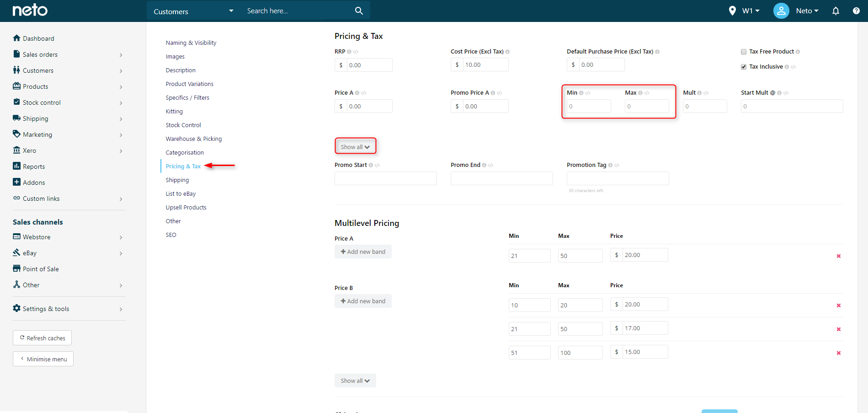
Task: Click Tax Free Product info icon
Action: [798, 52]
